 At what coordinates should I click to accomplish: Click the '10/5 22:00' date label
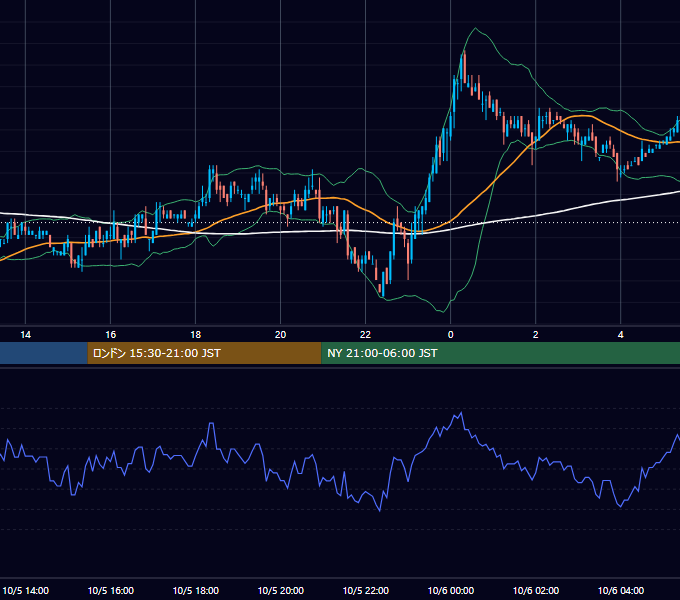point(366,590)
